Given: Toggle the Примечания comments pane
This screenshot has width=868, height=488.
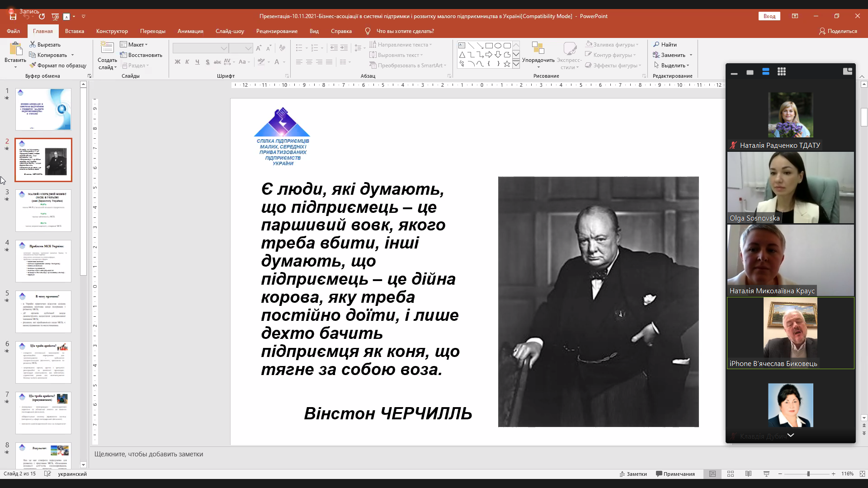Looking at the screenshot, I should point(675,474).
